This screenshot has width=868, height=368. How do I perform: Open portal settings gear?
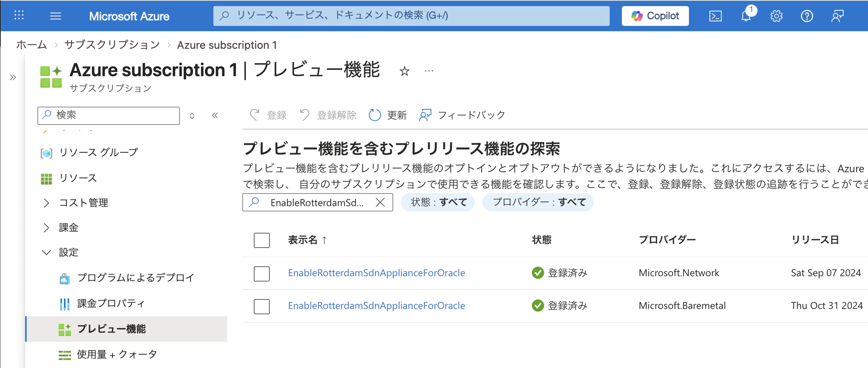click(776, 16)
